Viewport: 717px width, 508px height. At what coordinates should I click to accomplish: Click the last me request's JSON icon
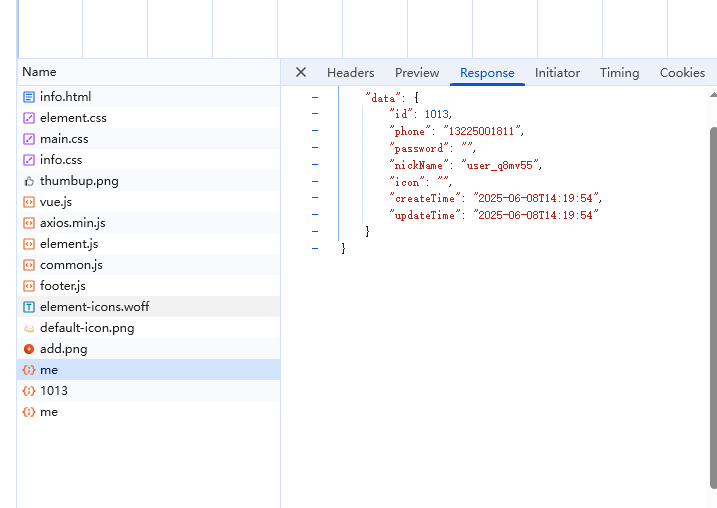29,412
